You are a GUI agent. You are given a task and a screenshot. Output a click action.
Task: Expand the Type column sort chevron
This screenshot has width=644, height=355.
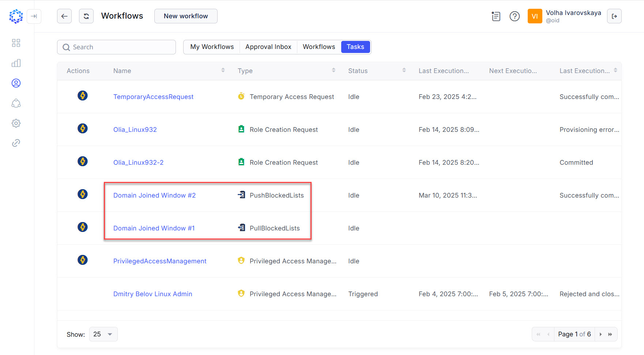(x=333, y=70)
